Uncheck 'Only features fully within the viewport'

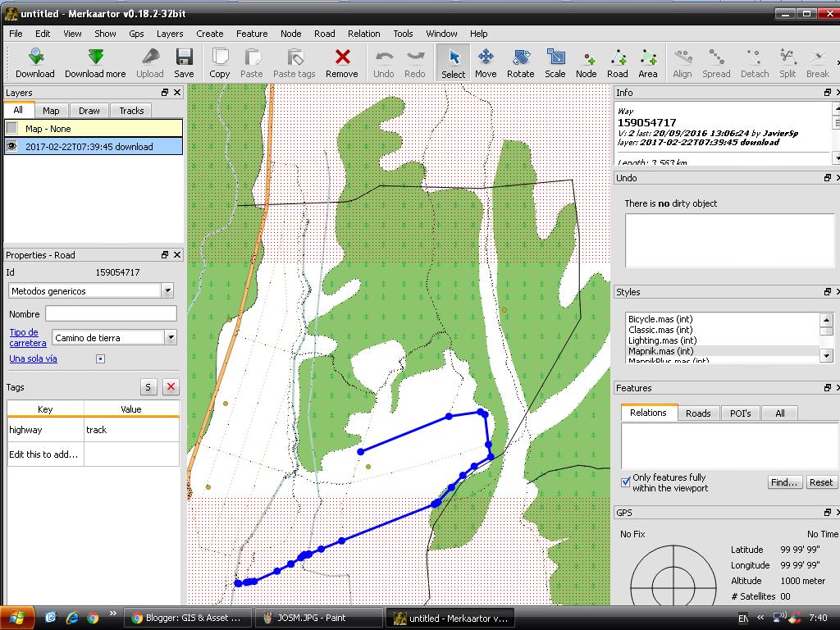(625, 482)
